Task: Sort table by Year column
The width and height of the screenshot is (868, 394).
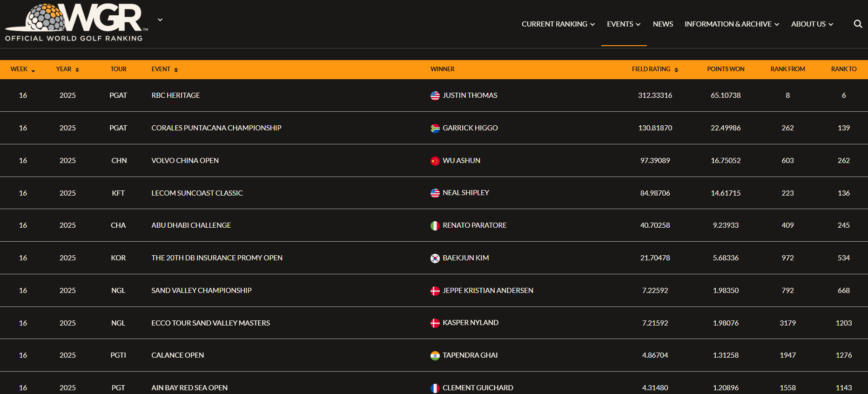Action: pos(67,69)
